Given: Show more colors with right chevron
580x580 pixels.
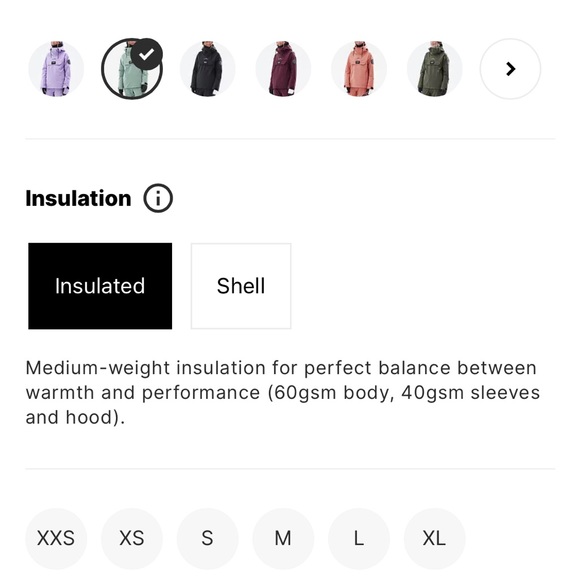Looking at the screenshot, I should coord(510,69).
